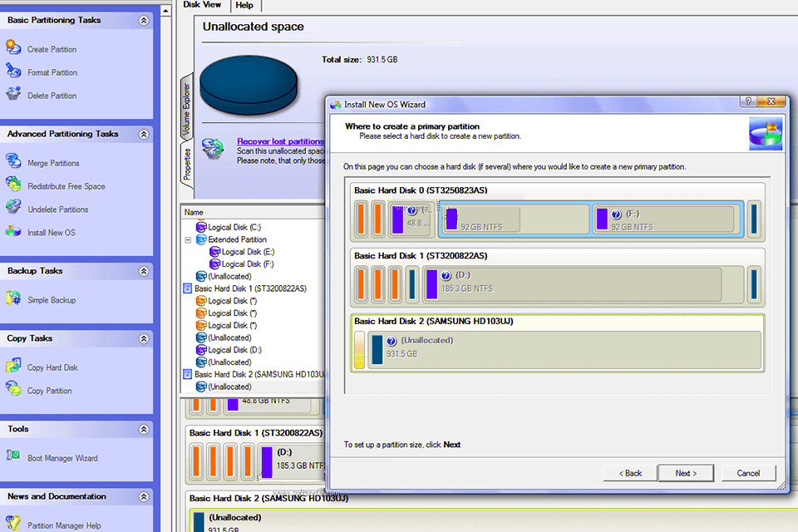Screen dimensions: 798x532
Task: Collapse the Copy Tasks panel
Action: [x=143, y=337]
